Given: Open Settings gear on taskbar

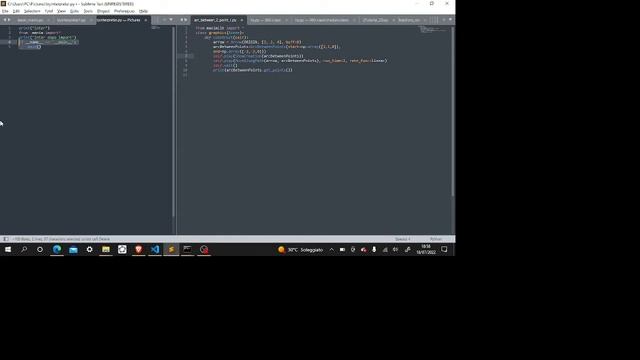Looking at the screenshot, I should point(89,249).
